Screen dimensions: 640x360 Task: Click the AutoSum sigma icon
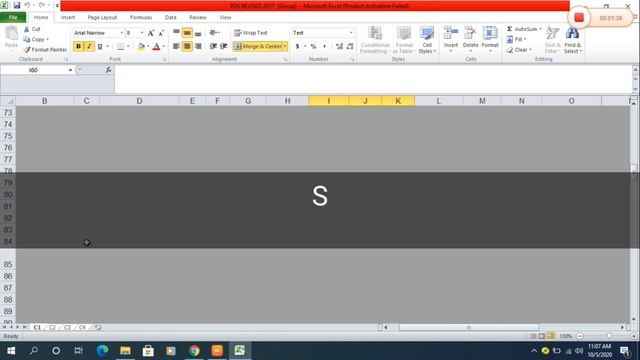510,29
